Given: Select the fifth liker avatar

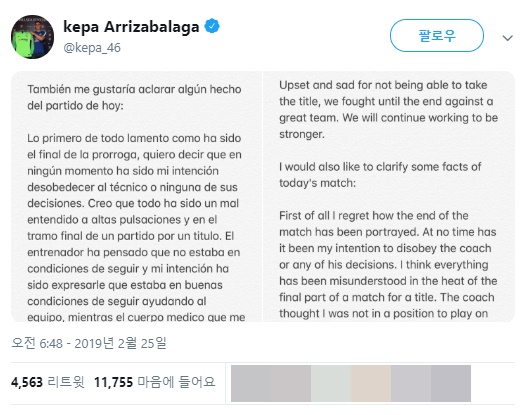Looking at the screenshot, I should tap(411, 383).
